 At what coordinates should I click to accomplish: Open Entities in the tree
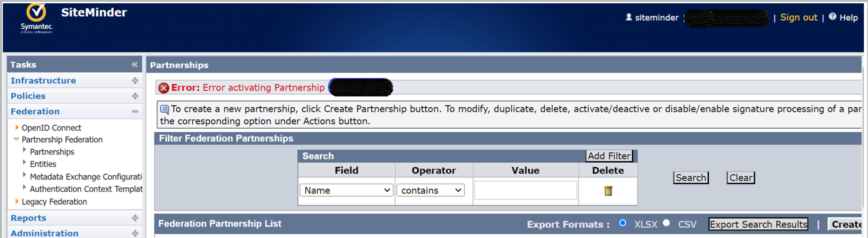point(43,164)
